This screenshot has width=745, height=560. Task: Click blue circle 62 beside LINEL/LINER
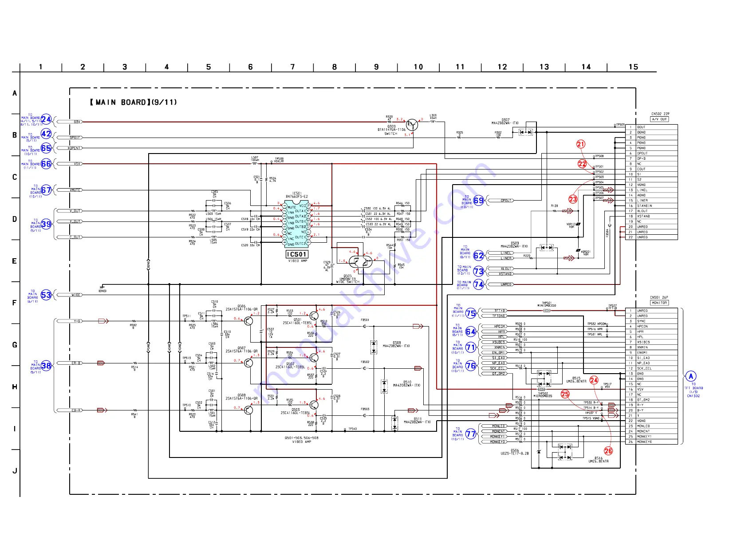478,256
